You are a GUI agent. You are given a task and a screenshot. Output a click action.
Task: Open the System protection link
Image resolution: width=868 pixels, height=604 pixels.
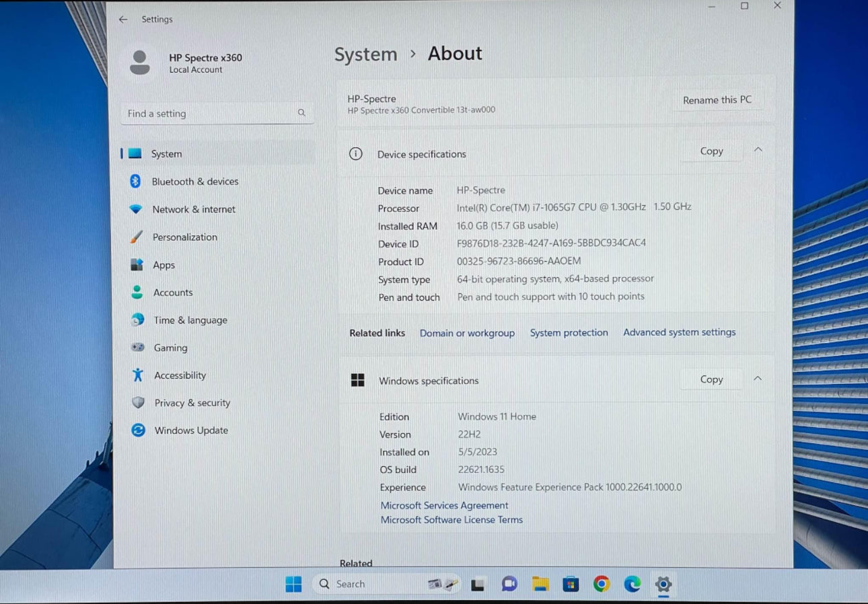[x=569, y=332]
